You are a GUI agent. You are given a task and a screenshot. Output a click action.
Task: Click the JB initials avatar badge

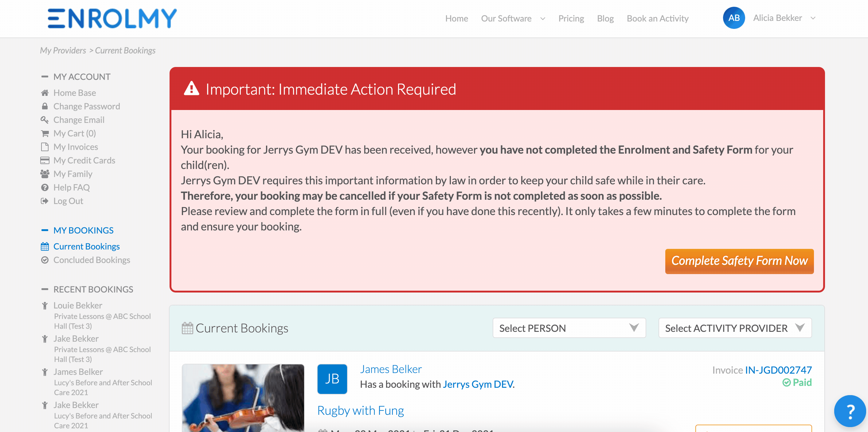(x=332, y=379)
